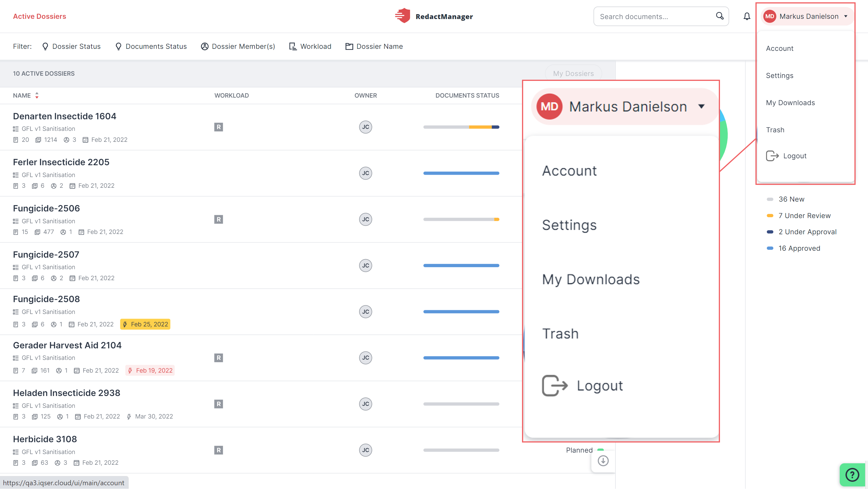Screen dimensions: 868x489
Task: Toggle the Planned legend entry
Action: pos(585,450)
